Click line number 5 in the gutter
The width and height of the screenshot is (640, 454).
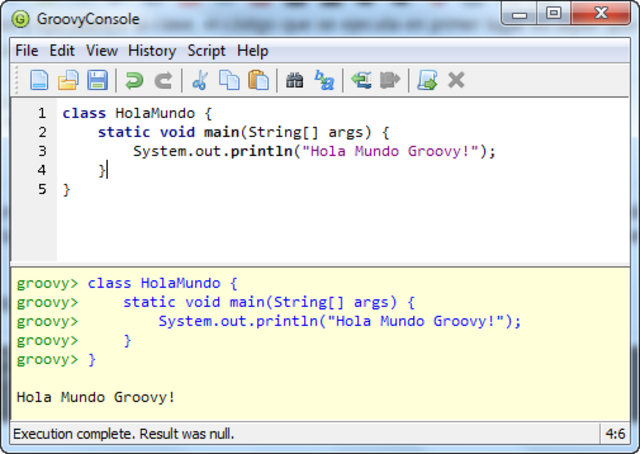42,189
